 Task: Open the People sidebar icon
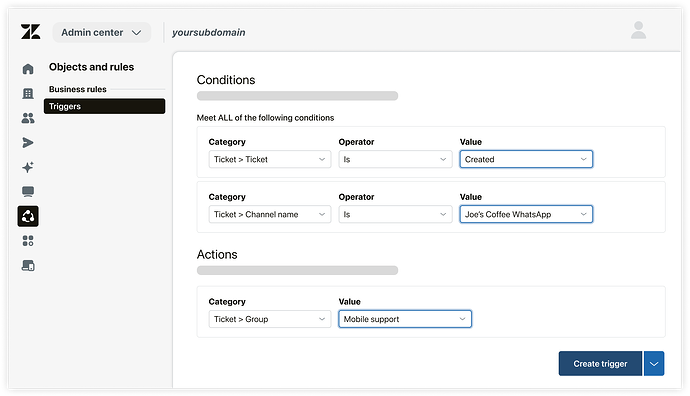28,118
